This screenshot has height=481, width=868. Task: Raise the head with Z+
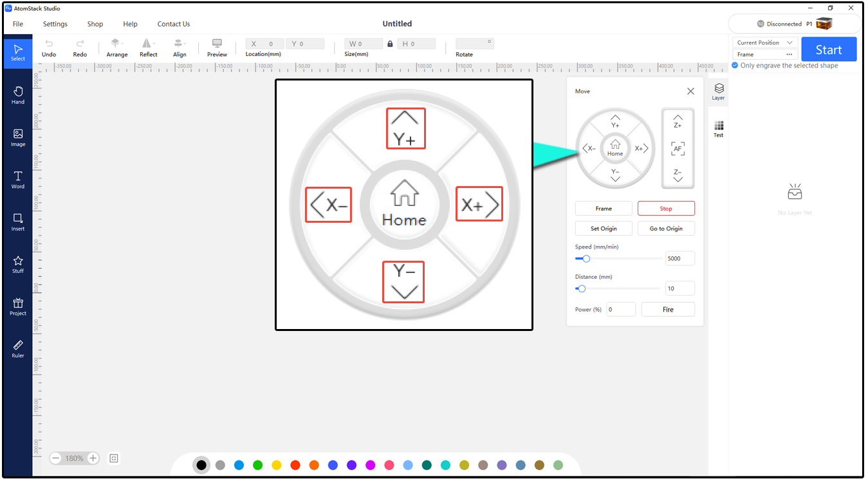[x=678, y=121]
